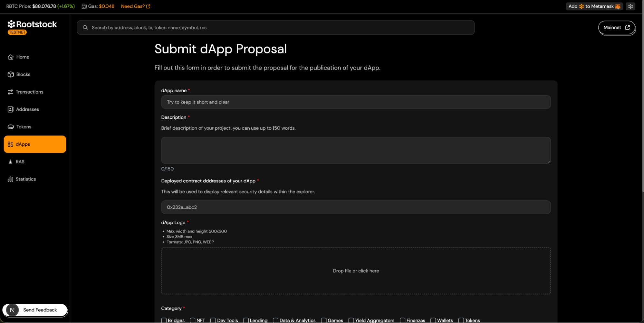Check the Bridges category checkbox

[164, 320]
